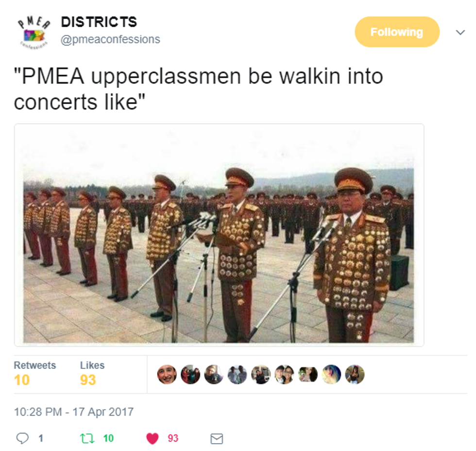Click the first liker's smiling face avatar
The width and height of the screenshot is (476, 451).
[x=167, y=374]
